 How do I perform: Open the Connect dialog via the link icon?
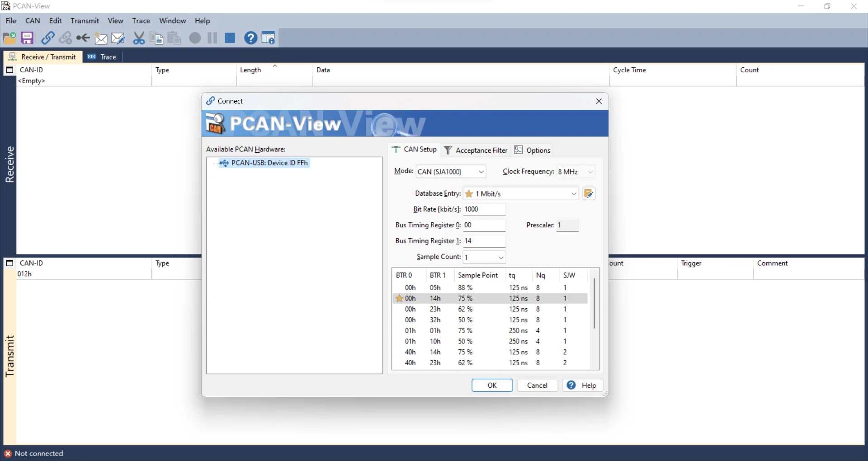pyautogui.click(x=48, y=38)
